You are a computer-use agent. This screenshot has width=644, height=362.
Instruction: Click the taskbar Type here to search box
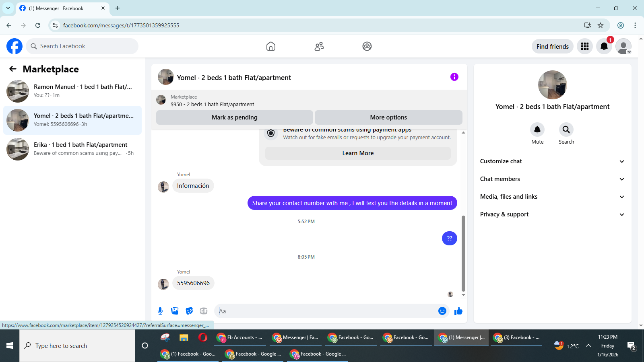point(77,346)
